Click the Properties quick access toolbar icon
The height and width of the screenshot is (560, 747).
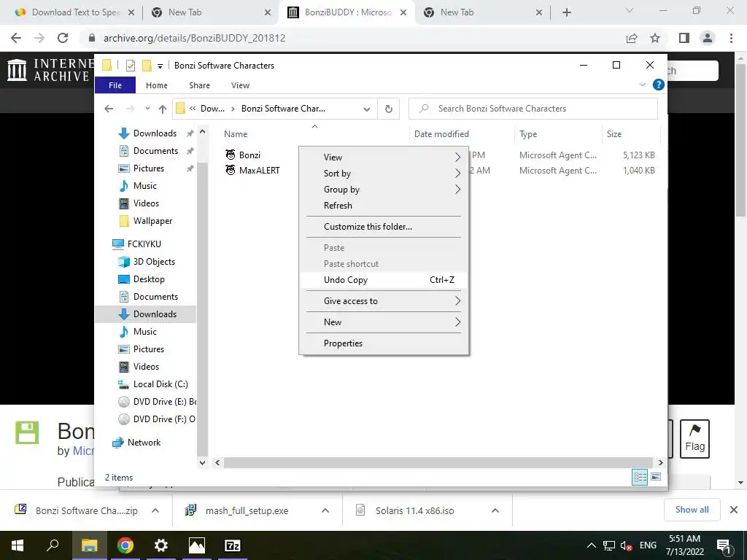coord(130,66)
